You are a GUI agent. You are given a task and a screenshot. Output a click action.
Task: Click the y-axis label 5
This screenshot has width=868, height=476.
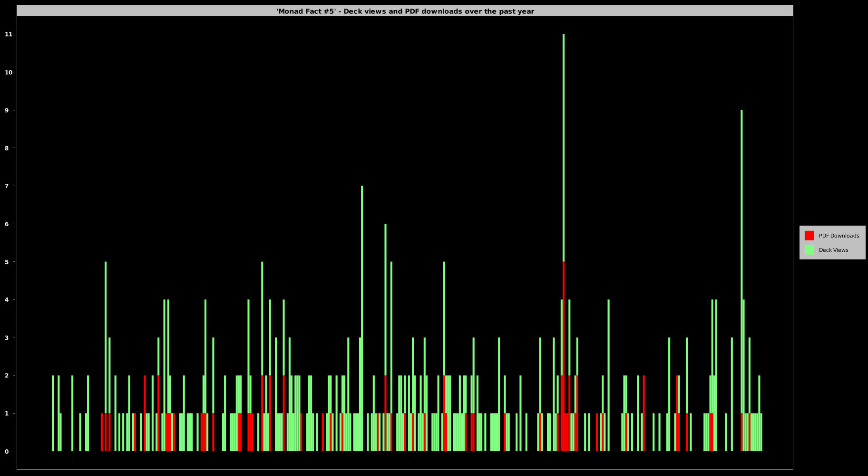pyautogui.click(x=7, y=262)
